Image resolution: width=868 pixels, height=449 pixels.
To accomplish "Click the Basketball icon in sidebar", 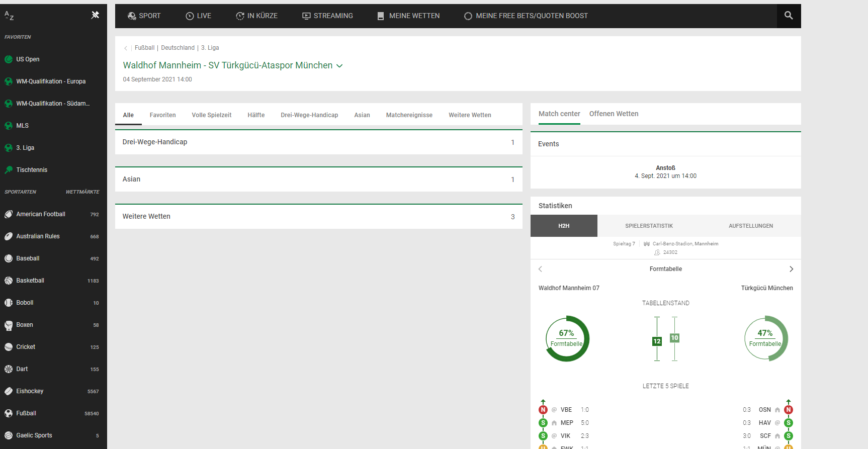I will click(9, 281).
